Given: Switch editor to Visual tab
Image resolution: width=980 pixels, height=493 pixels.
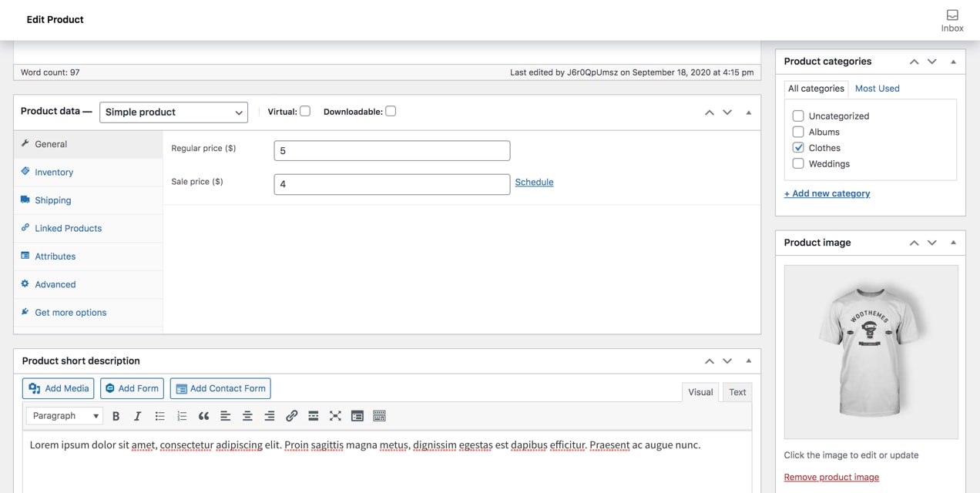Looking at the screenshot, I should point(700,392).
